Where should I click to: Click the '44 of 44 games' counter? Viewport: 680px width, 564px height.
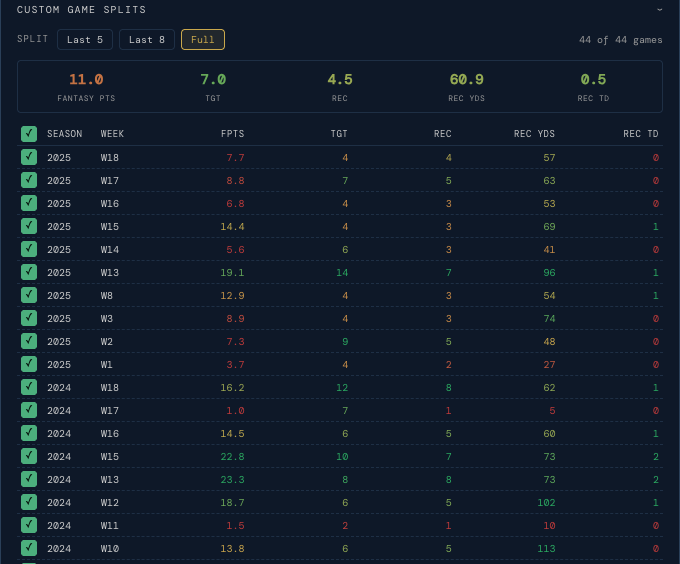point(621,40)
